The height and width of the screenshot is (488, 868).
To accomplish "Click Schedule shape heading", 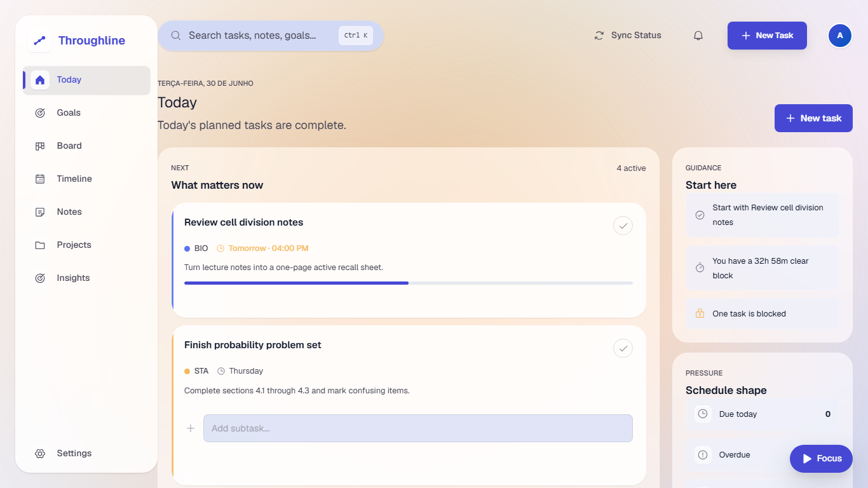I will point(726,390).
